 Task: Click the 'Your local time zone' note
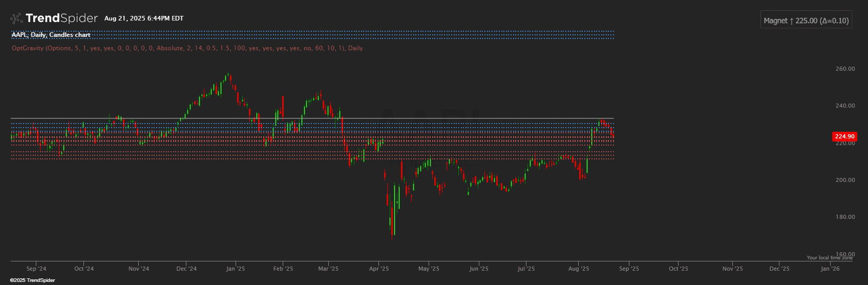tap(830, 258)
